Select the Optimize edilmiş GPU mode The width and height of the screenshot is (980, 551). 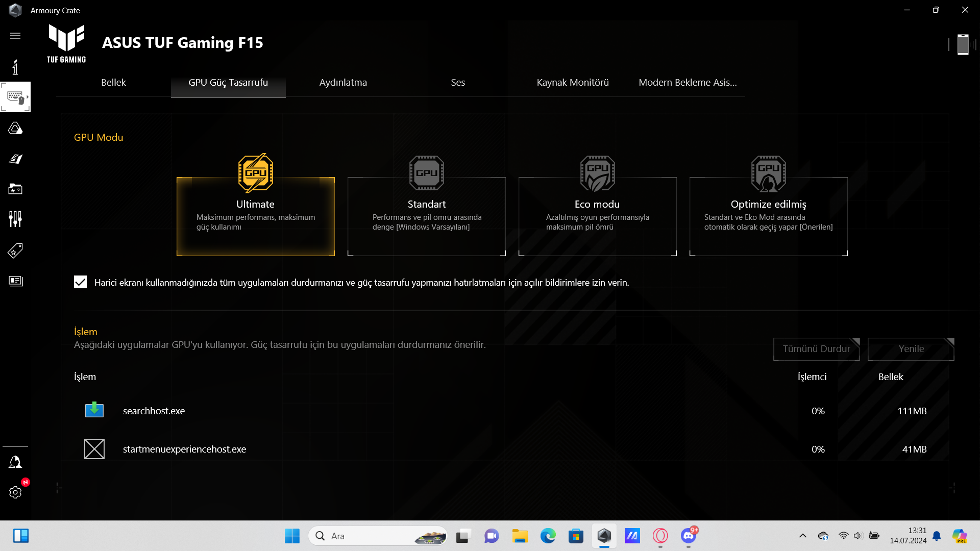768,216
